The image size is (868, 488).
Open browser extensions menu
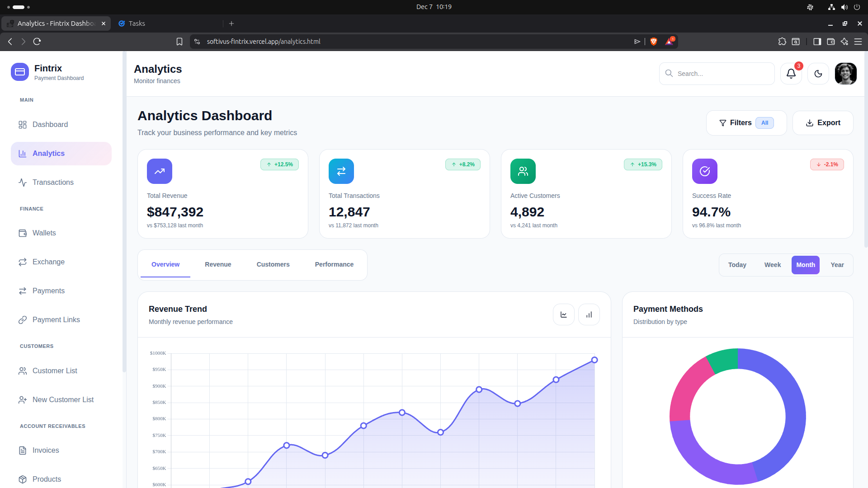click(x=783, y=41)
